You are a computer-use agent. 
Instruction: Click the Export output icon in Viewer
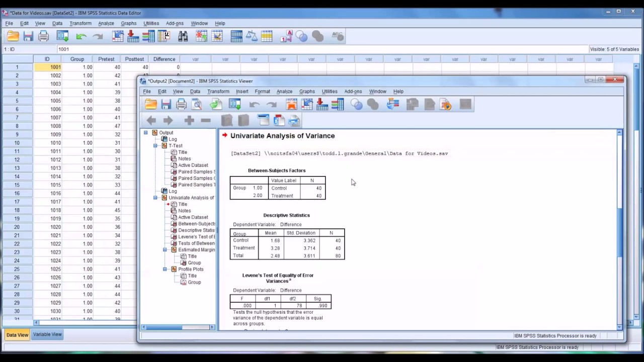[216, 104]
